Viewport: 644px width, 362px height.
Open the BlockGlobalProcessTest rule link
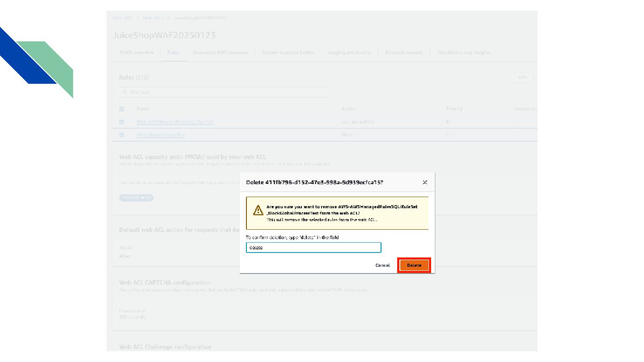pyautogui.click(x=161, y=135)
